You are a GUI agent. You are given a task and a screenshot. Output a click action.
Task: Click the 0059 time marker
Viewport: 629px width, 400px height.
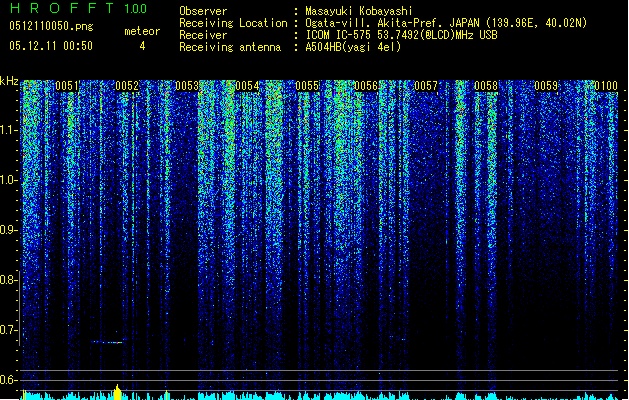546,86
